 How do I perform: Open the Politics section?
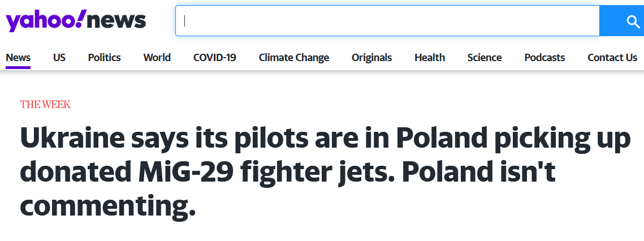tap(105, 58)
